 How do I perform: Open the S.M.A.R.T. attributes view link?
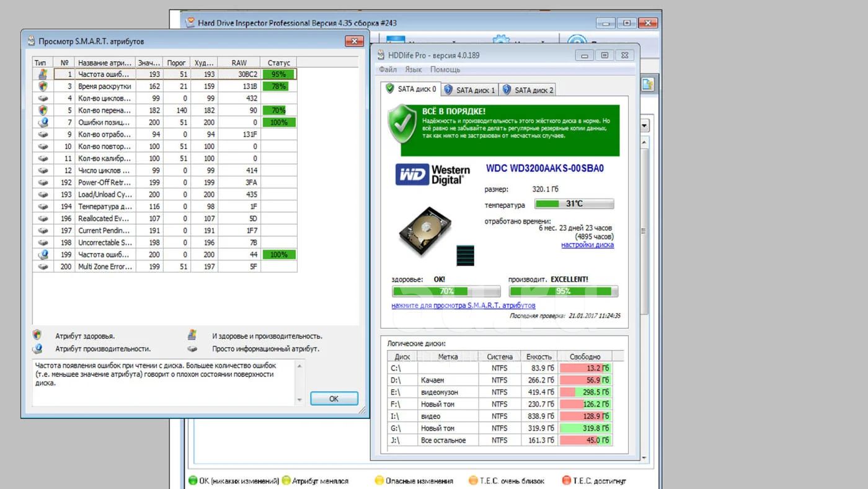tap(463, 305)
